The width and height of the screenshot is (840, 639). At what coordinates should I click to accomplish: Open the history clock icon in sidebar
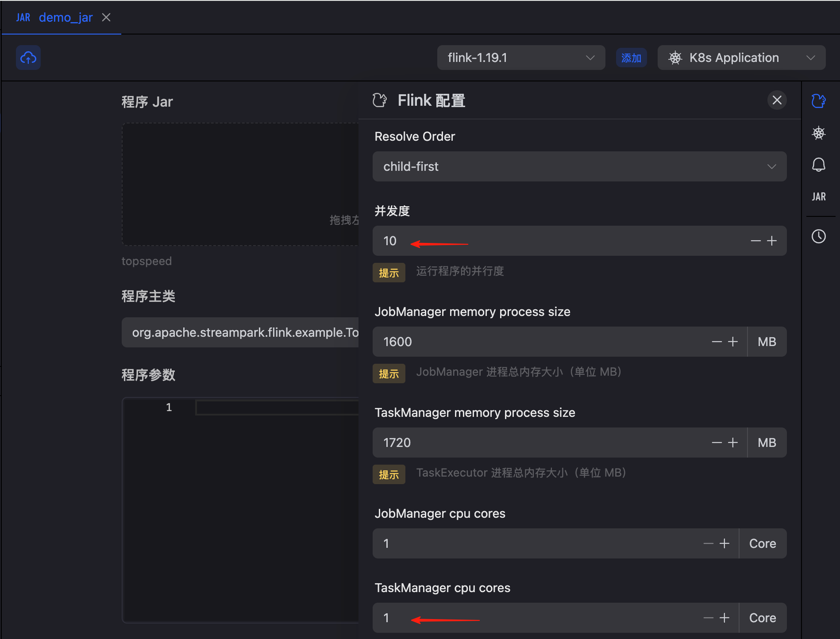point(818,236)
